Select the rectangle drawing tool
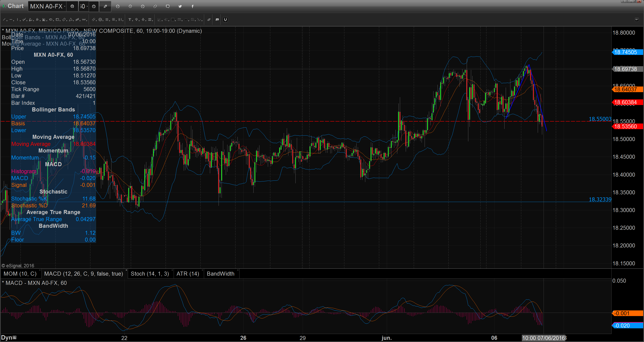The image size is (644, 342). point(57,20)
